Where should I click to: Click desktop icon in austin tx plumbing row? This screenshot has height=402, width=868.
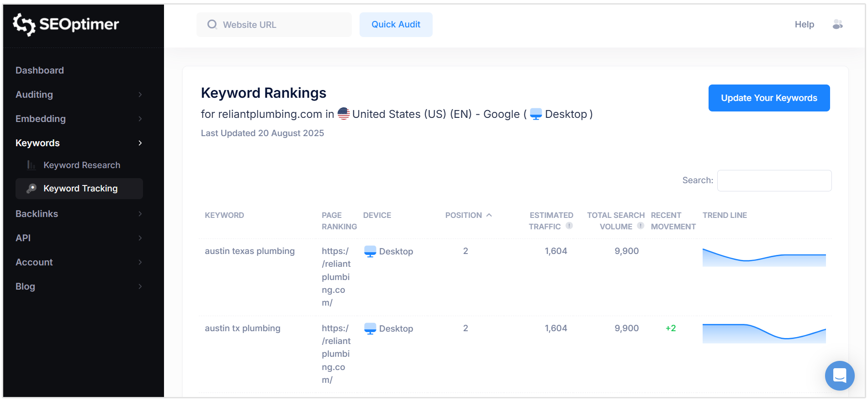[370, 328]
